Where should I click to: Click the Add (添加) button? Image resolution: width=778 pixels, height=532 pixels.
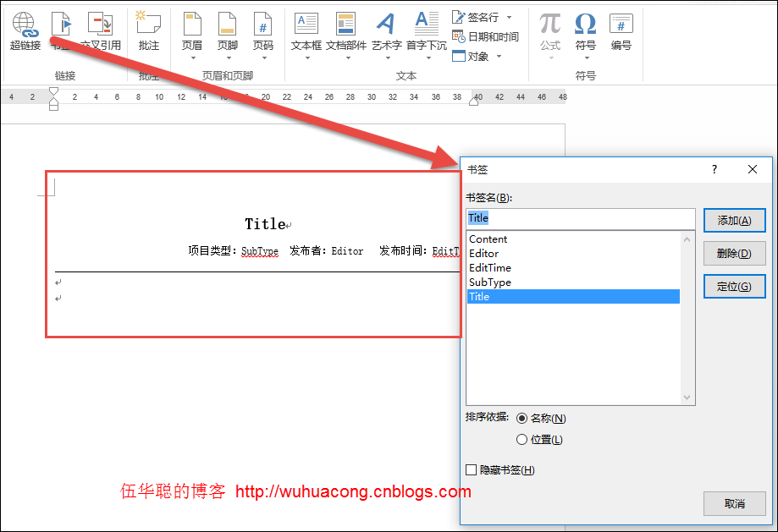pos(734,221)
